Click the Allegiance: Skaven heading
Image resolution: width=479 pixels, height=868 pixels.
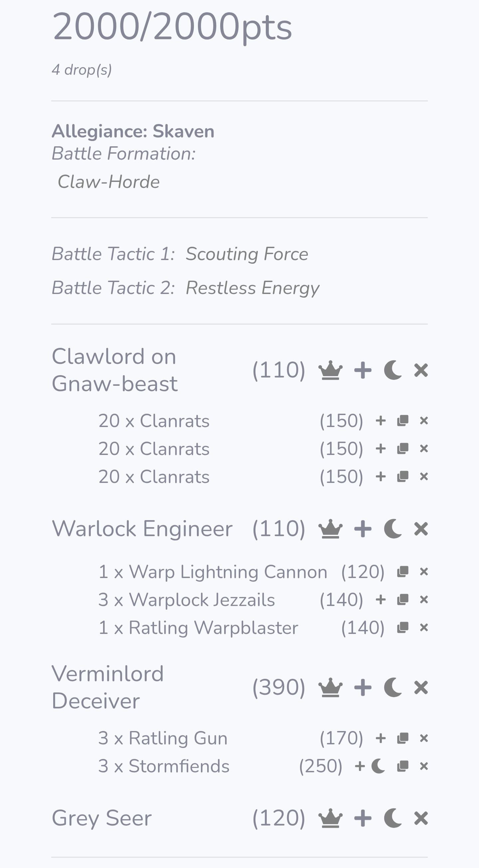(133, 131)
